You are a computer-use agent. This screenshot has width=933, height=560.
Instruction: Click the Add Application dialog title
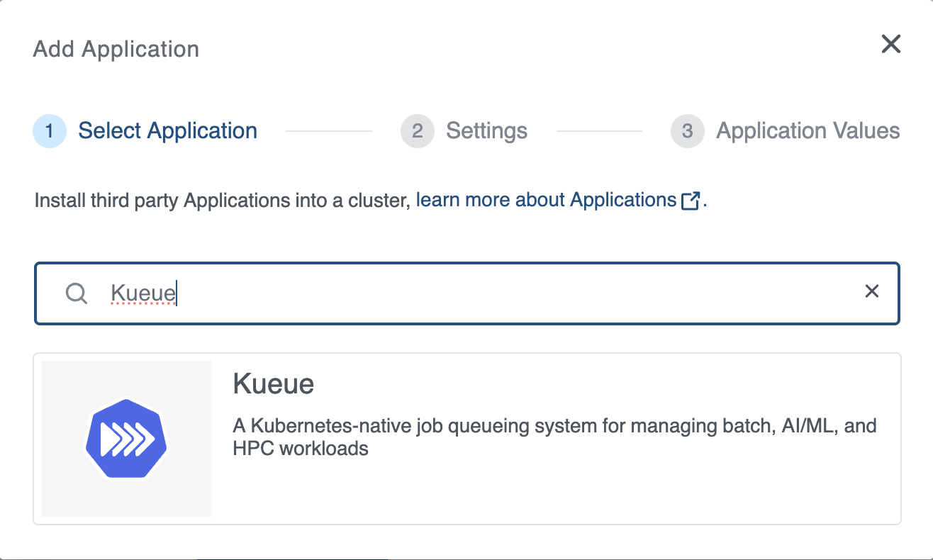click(116, 48)
